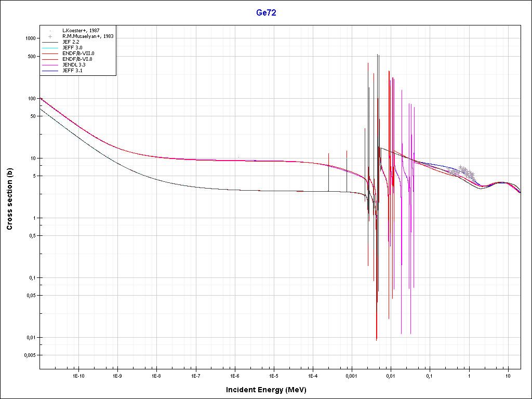The width and height of the screenshot is (532, 399).
Task: Click the 1E-10 tick on x-axis
Action: [x=78, y=375]
